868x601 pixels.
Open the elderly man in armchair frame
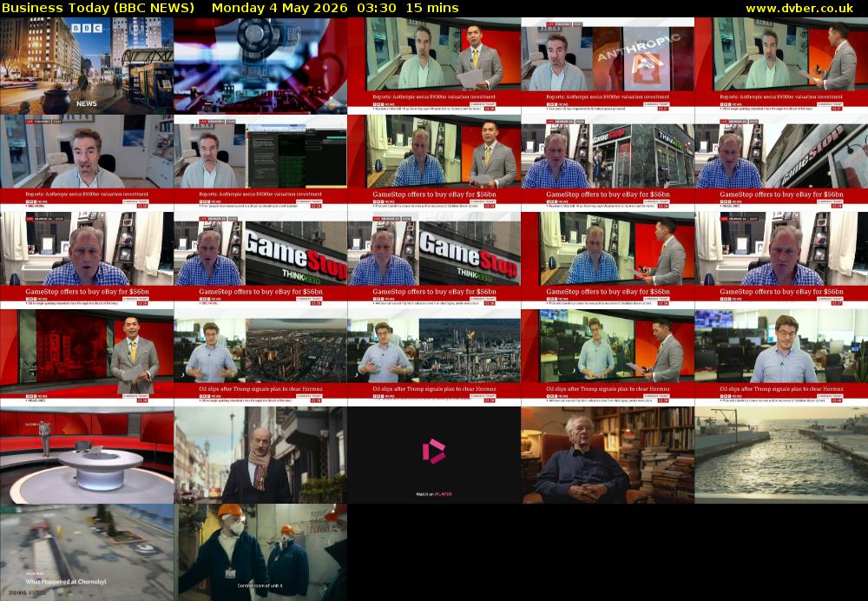[x=608, y=455]
